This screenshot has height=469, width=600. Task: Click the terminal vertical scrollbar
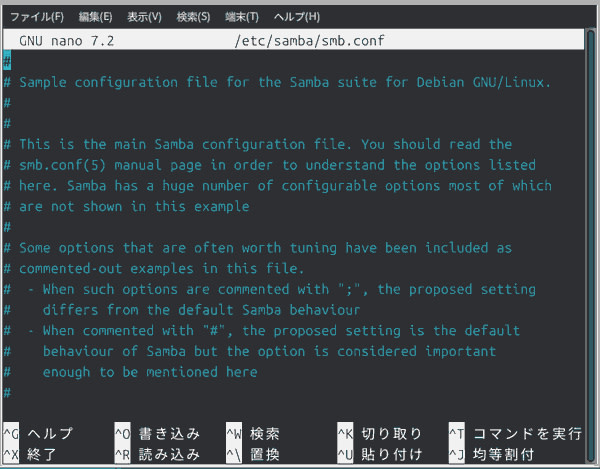pyautogui.click(x=591, y=246)
